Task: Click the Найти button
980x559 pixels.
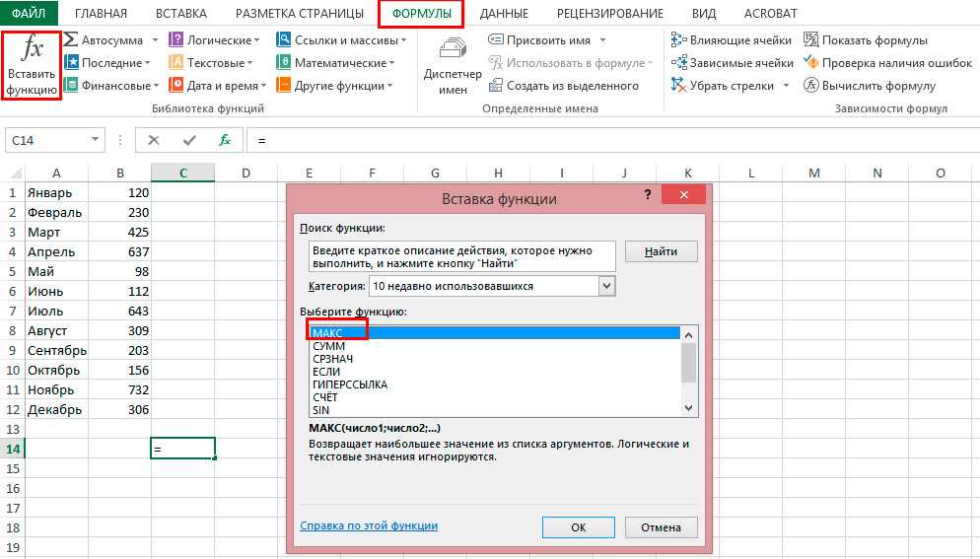Action: click(661, 252)
